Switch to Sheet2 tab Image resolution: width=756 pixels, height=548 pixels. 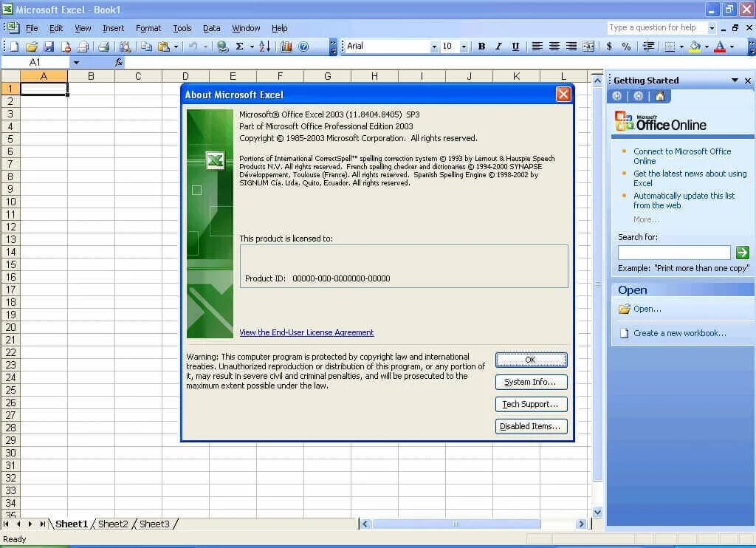coord(113,524)
